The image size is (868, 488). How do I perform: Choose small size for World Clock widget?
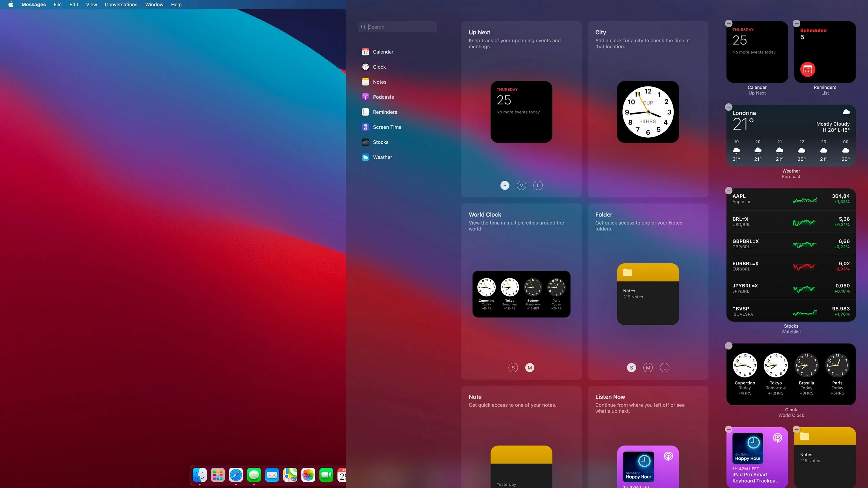pyautogui.click(x=513, y=368)
